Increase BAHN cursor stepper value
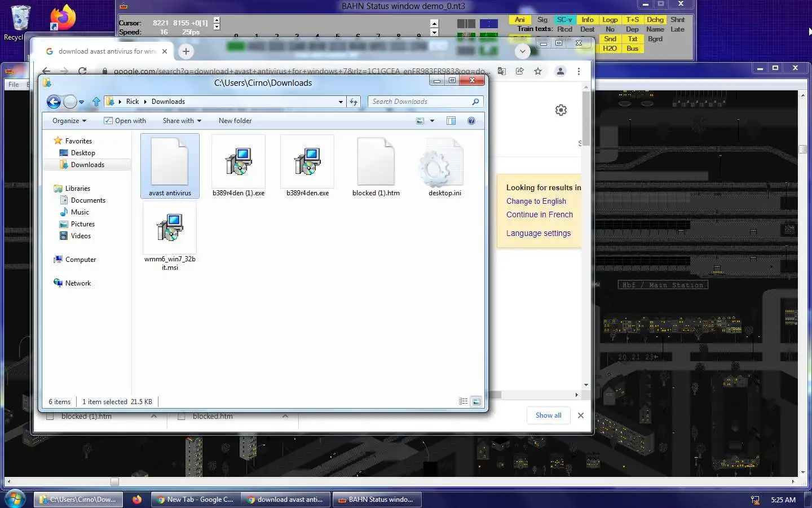 217,20
